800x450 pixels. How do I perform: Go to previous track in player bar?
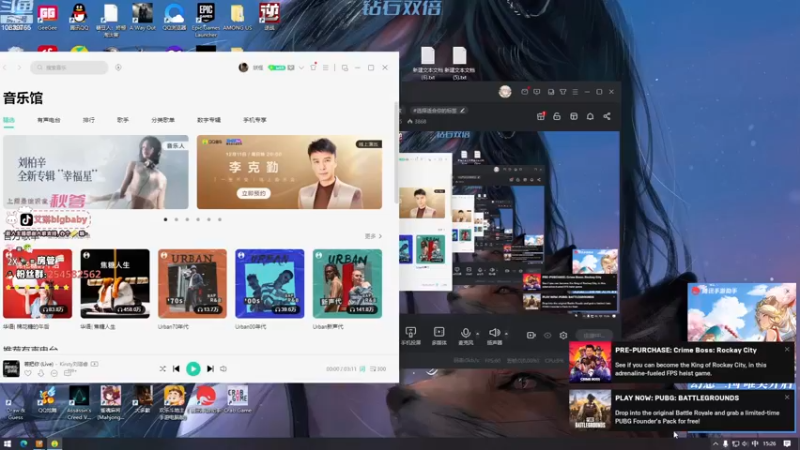point(176,368)
